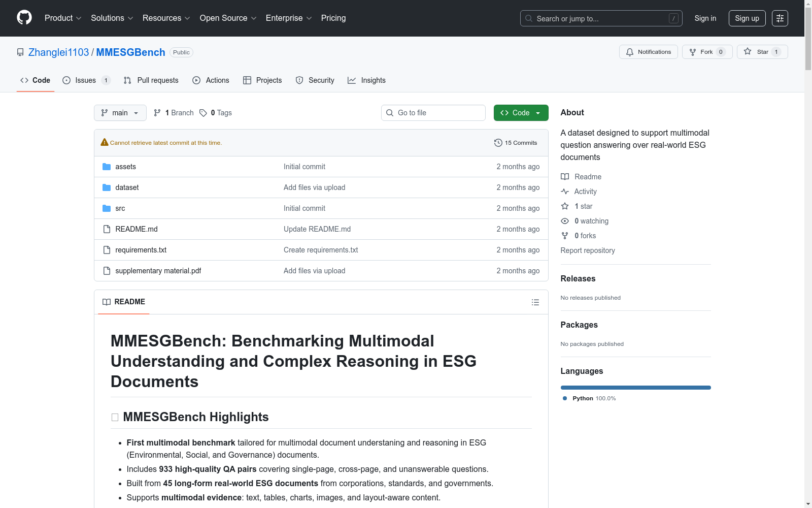Click the Python 100.0% language label

pyautogui.click(x=594, y=398)
